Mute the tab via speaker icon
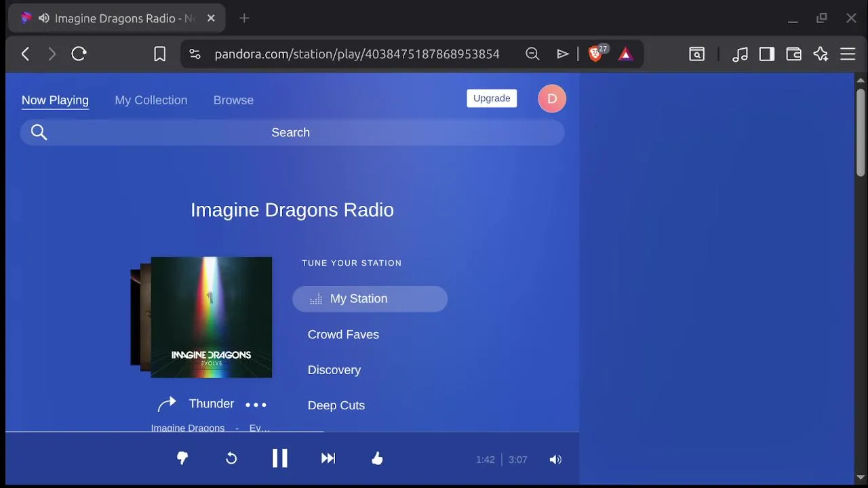The image size is (868, 488). (x=44, y=18)
